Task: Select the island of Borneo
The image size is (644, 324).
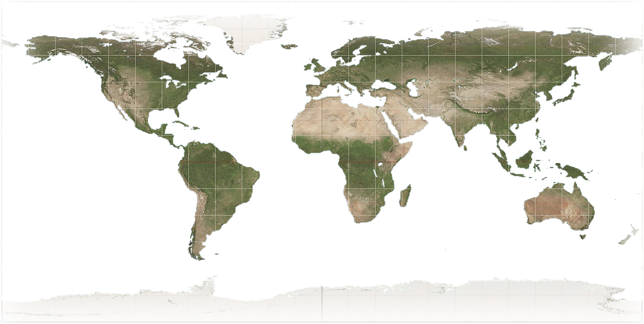Action: point(525,159)
